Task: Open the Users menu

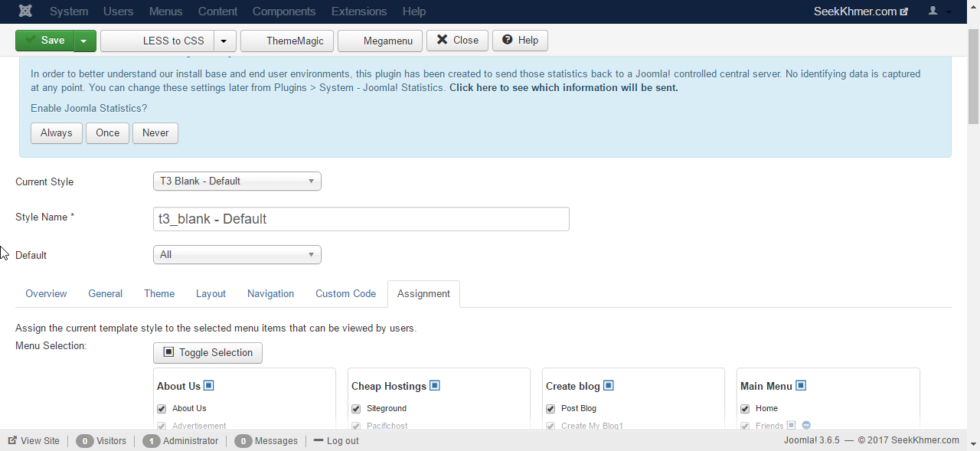Action: (x=118, y=11)
